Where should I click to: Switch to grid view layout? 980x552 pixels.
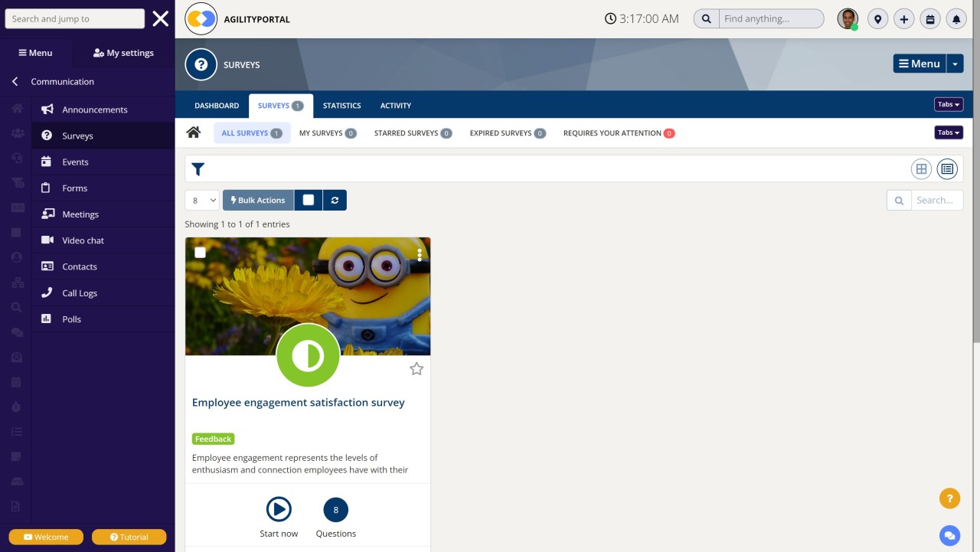point(921,168)
